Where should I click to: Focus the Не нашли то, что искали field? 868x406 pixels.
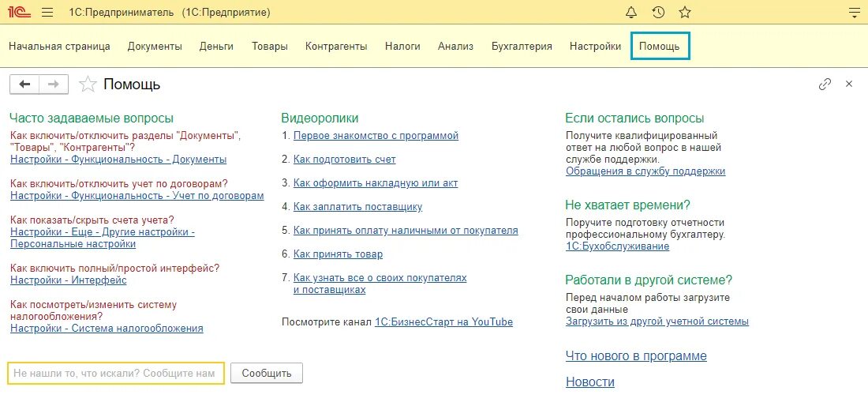pyautogui.click(x=116, y=374)
